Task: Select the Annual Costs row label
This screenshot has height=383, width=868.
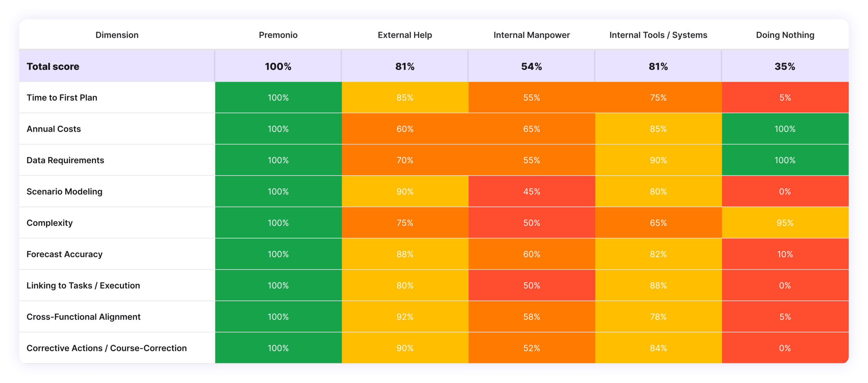Action: pyautogui.click(x=54, y=129)
